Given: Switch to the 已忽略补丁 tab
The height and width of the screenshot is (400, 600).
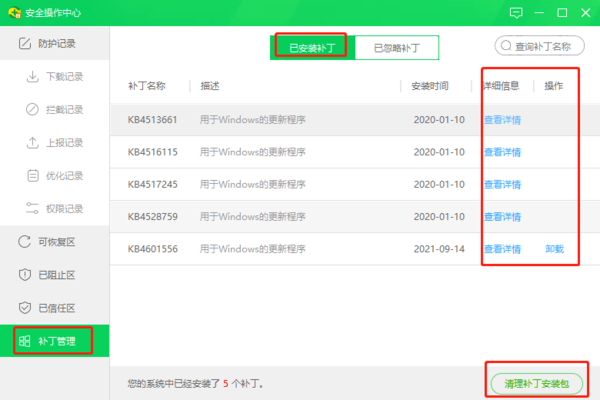Looking at the screenshot, I should (395, 46).
